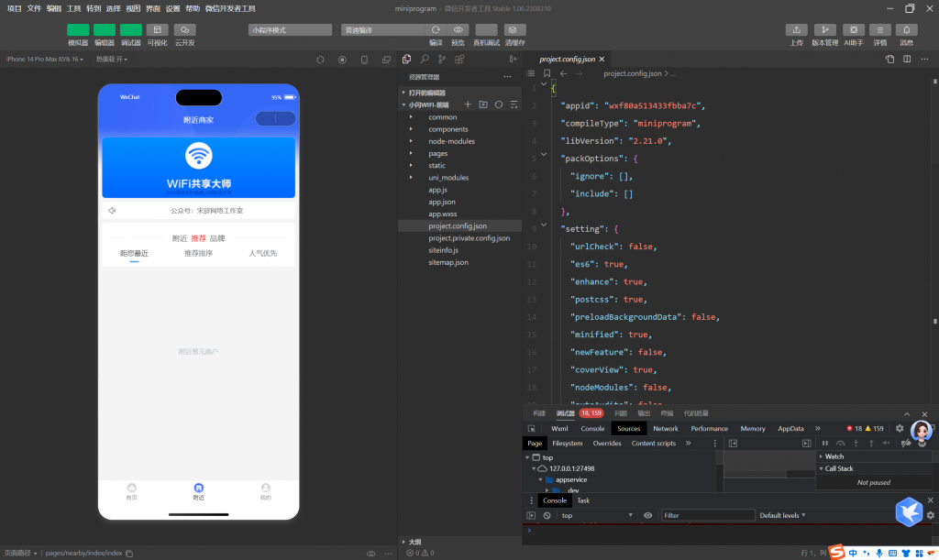Image resolution: width=939 pixels, height=560 pixels.
Task: Switch to the Network tab in debugger
Action: coord(666,428)
